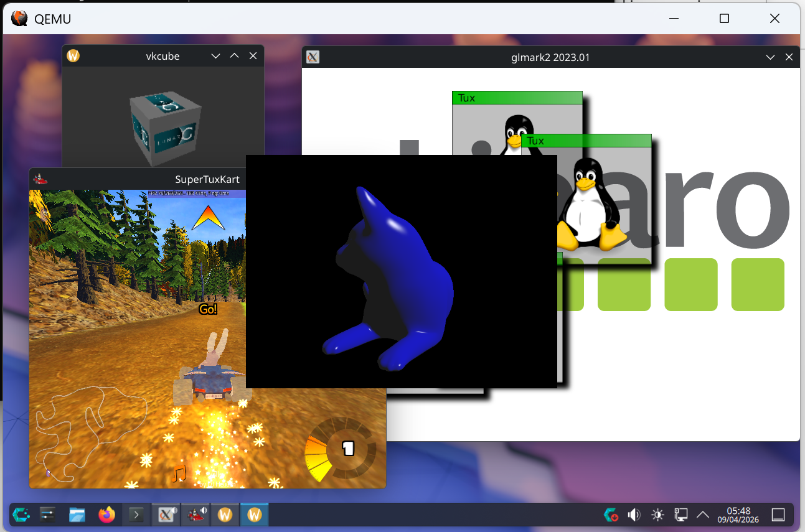Adjust screen brightness from the tray
Screen dimensions: 805x532
pos(656,515)
